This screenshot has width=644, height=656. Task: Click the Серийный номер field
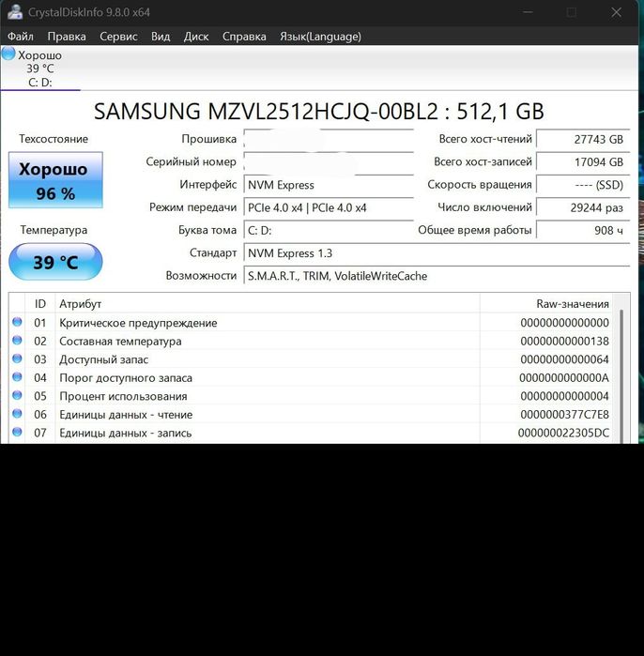click(x=329, y=162)
